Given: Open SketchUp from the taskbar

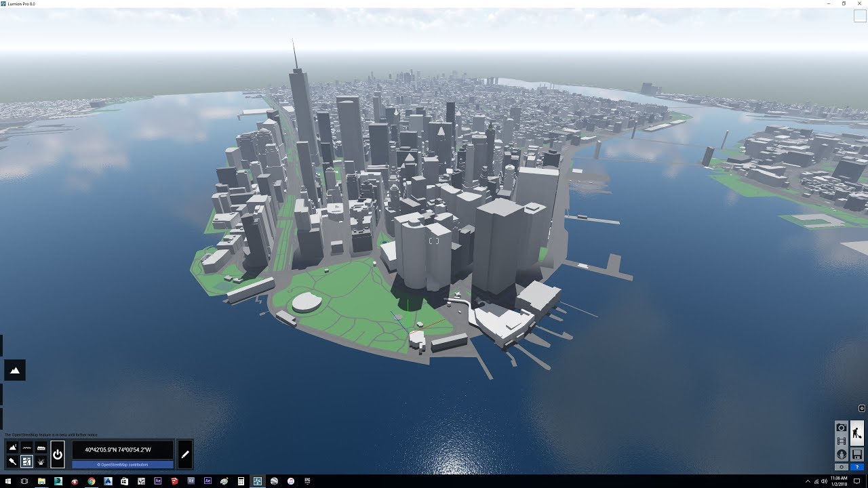Looking at the screenshot, I should tap(174, 481).
